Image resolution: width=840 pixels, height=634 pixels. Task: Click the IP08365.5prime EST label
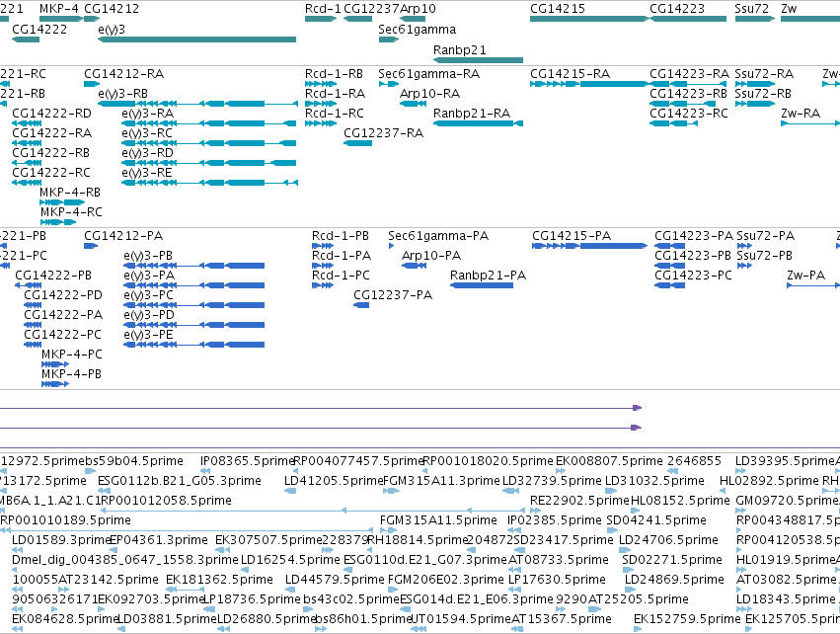point(248,461)
